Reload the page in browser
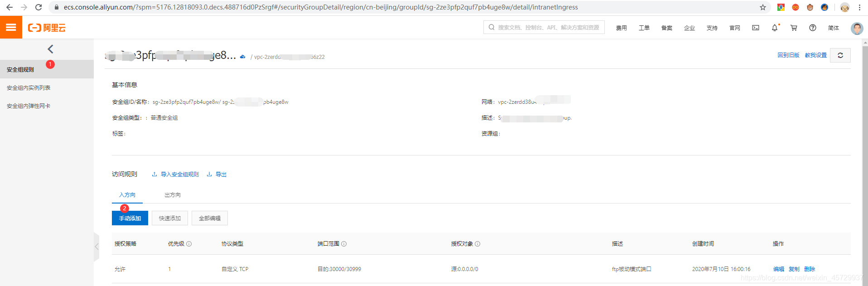868x286 pixels. (x=39, y=7)
